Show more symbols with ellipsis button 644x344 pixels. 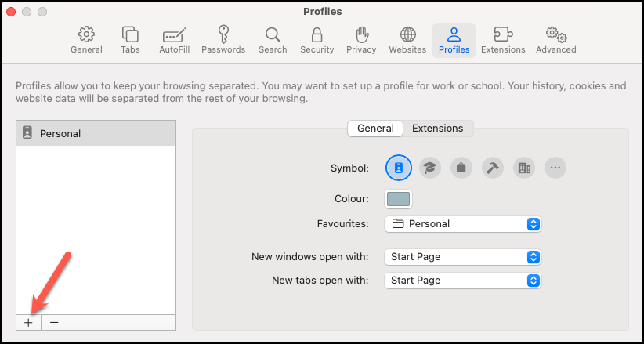tap(555, 167)
